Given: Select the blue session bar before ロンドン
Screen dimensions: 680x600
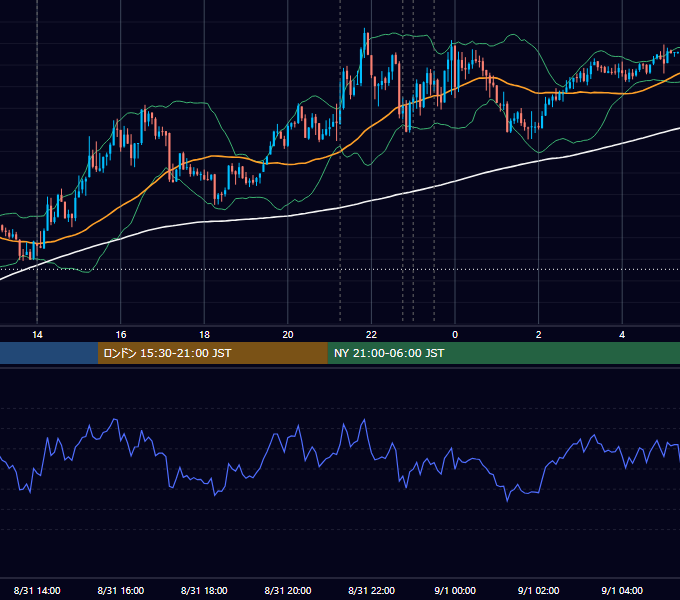Looking at the screenshot, I should pyautogui.click(x=49, y=353).
